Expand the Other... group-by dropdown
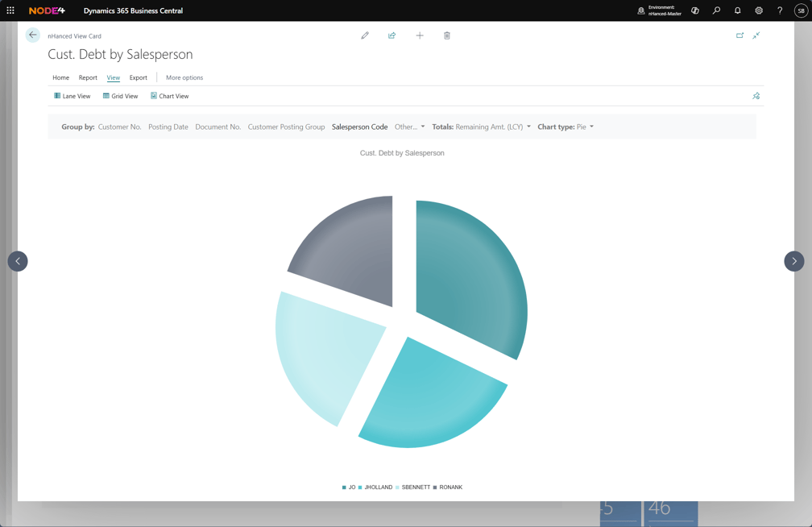This screenshot has width=812, height=527. click(409, 127)
